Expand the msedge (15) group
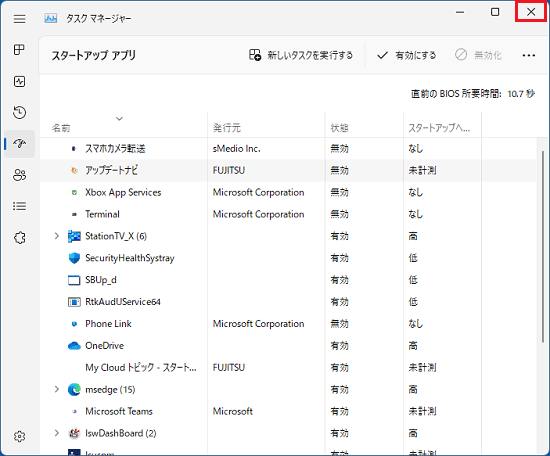Image resolution: width=550 pixels, height=456 pixels. point(57,389)
